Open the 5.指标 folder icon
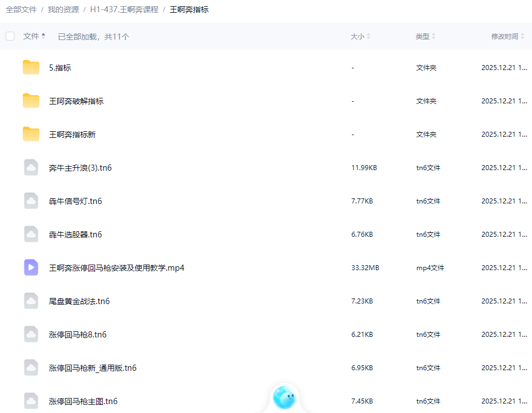The height and width of the screenshot is (413, 532). point(31,67)
